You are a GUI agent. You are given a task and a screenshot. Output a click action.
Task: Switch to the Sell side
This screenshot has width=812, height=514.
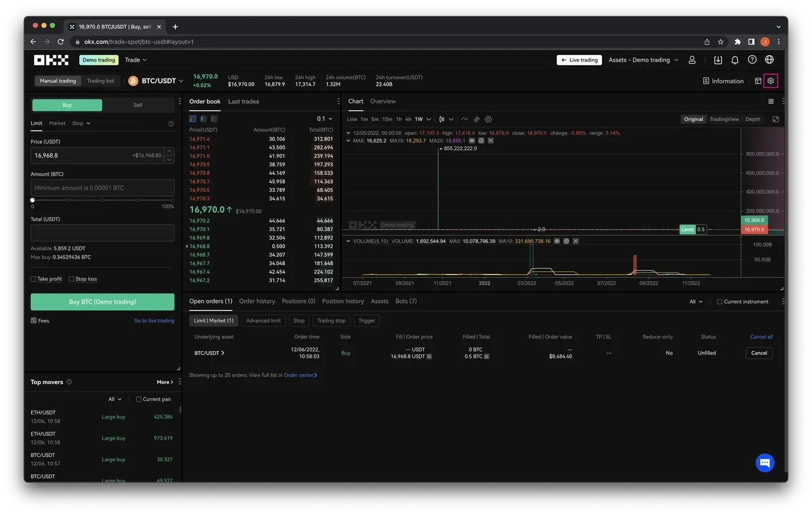point(138,105)
